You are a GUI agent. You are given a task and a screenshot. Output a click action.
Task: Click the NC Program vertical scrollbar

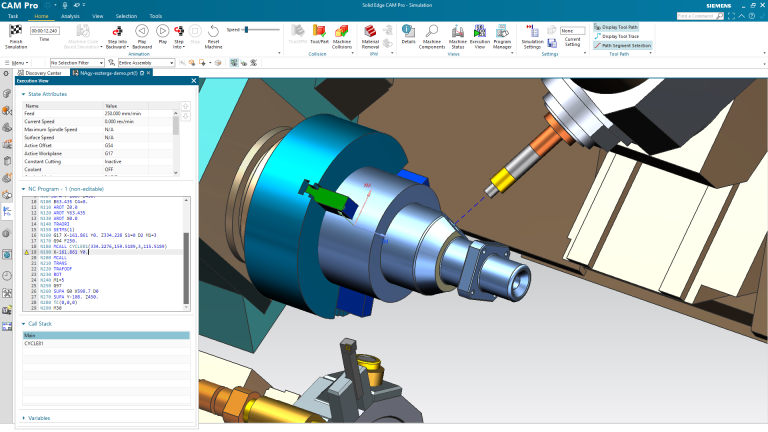pyautogui.click(x=186, y=268)
